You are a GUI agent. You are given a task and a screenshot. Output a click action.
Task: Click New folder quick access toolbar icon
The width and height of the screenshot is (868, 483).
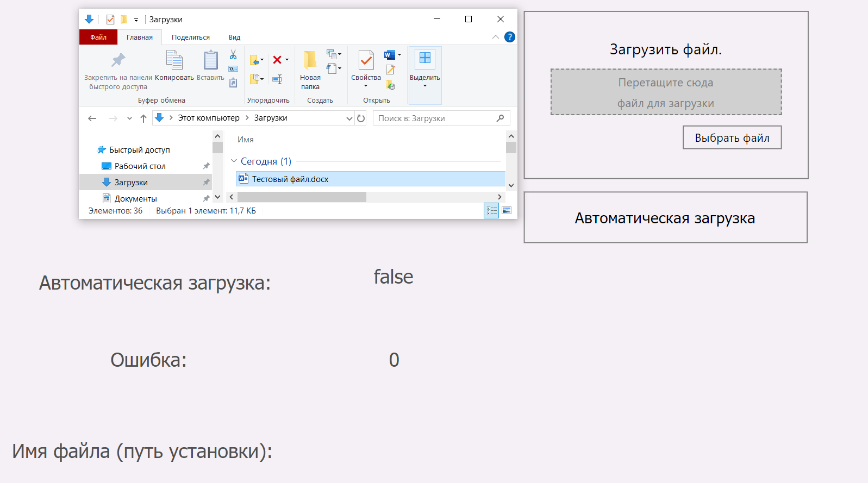pyautogui.click(x=124, y=20)
